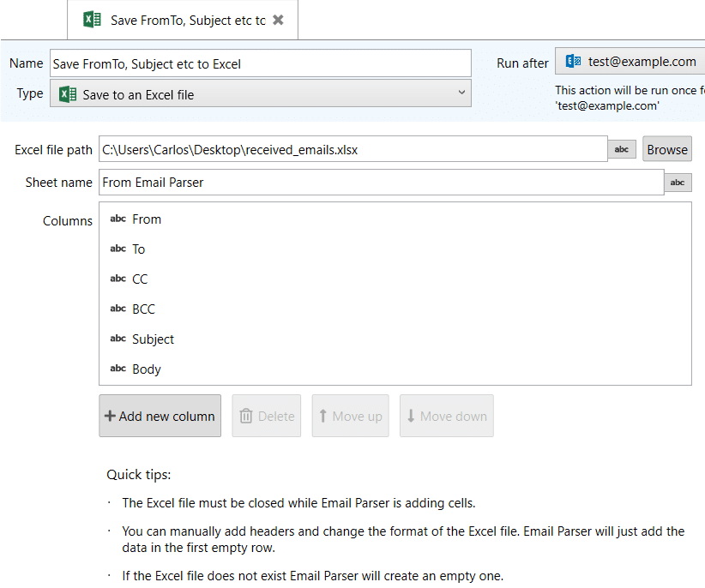Select the Subject column row

(395, 339)
